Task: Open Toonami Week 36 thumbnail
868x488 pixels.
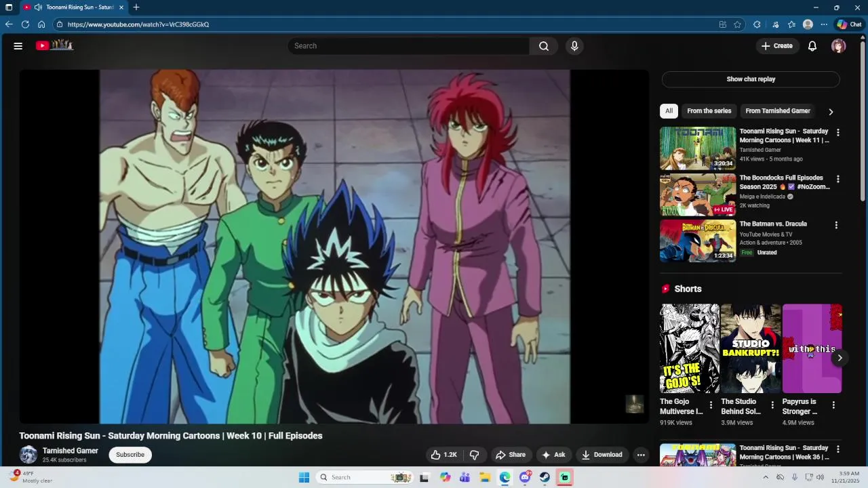Action: point(698,455)
